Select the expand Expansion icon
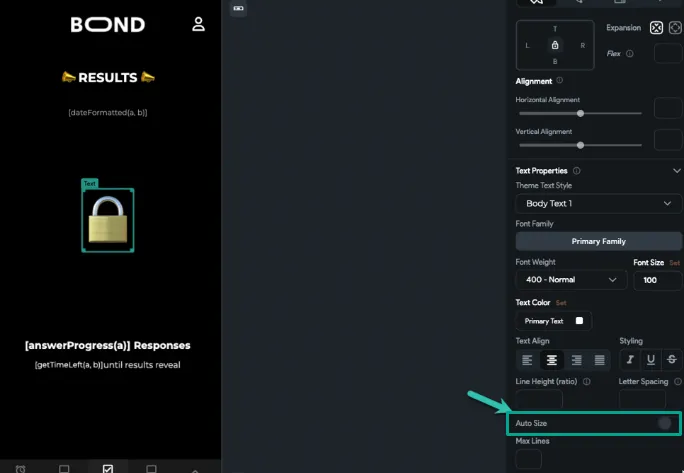The height and width of the screenshot is (473, 684). 675,28
